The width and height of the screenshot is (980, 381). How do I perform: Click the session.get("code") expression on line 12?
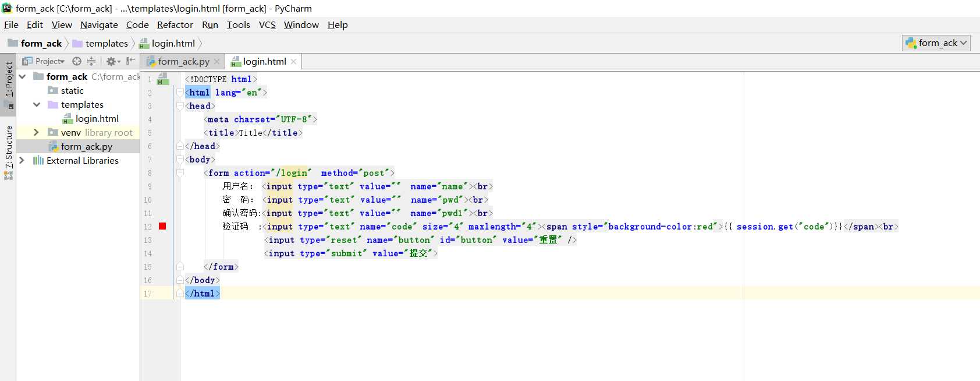pyautogui.click(x=784, y=227)
